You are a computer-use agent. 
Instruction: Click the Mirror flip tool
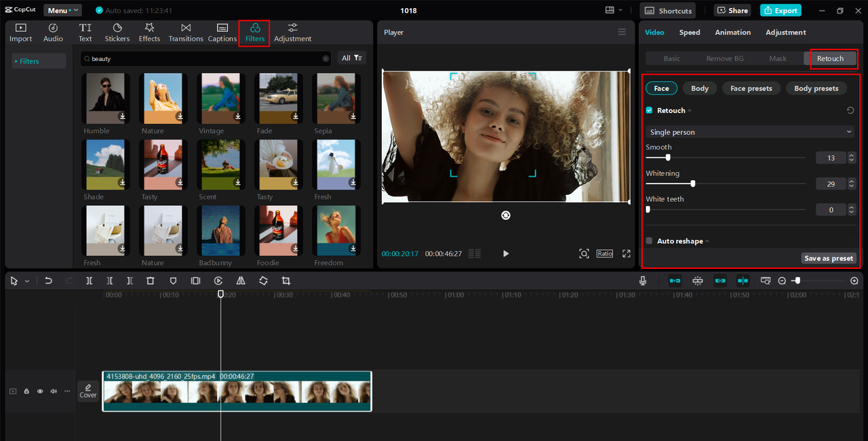[x=241, y=280]
